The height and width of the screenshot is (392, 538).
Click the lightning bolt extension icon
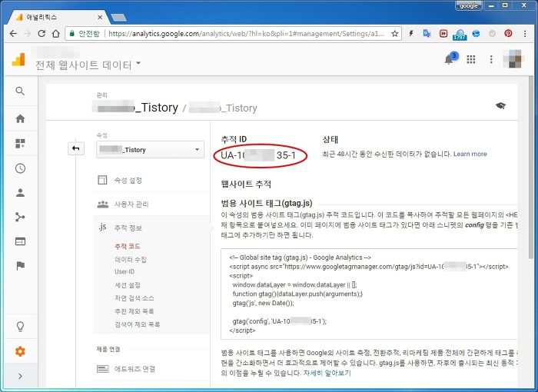pyautogui.click(x=411, y=33)
